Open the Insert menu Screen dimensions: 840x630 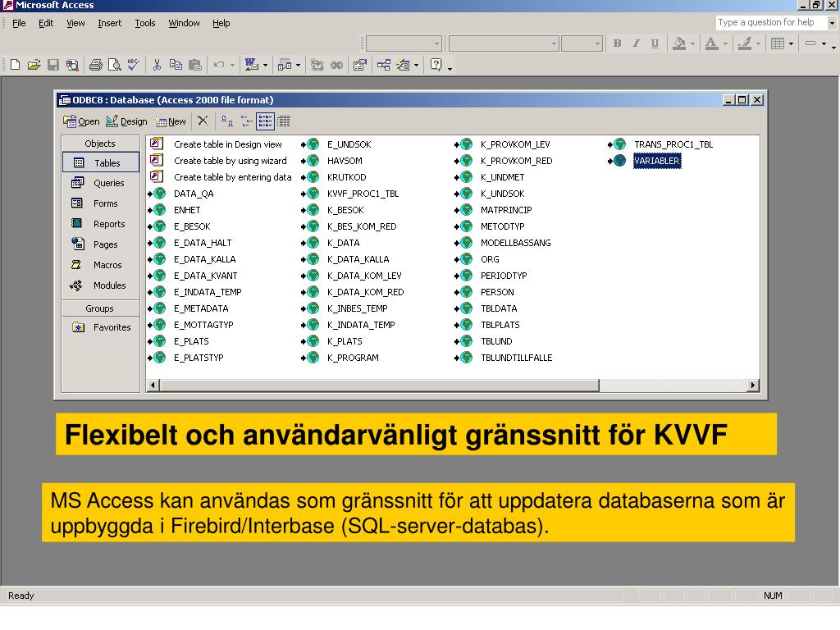coord(109,23)
